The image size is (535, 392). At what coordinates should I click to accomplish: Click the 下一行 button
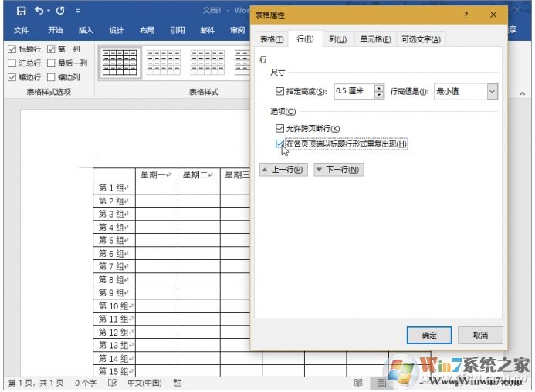tap(339, 170)
